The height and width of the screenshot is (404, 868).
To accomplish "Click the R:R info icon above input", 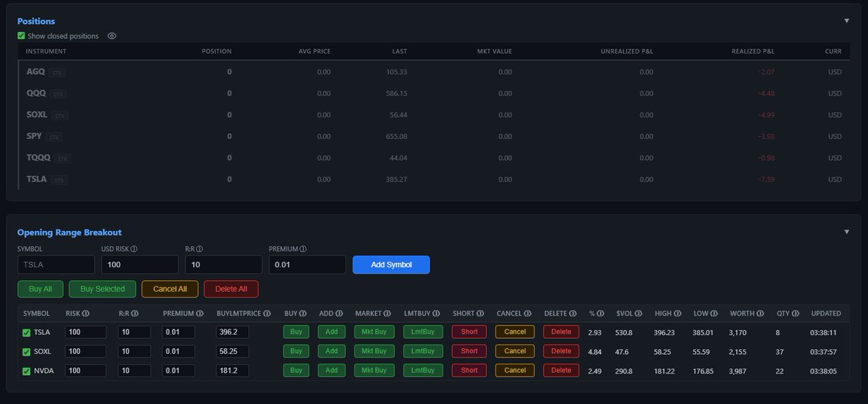I will [200, 249].
